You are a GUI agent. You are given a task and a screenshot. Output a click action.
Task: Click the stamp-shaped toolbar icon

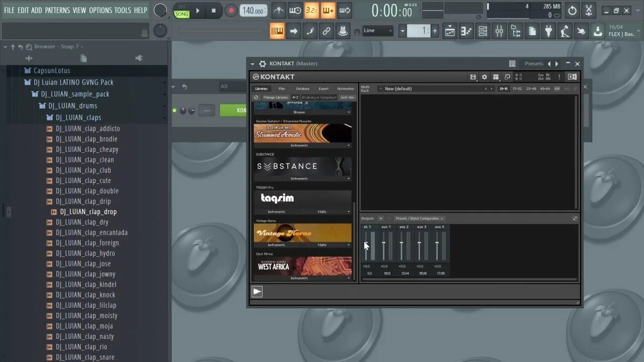click(x=343, y=31)
